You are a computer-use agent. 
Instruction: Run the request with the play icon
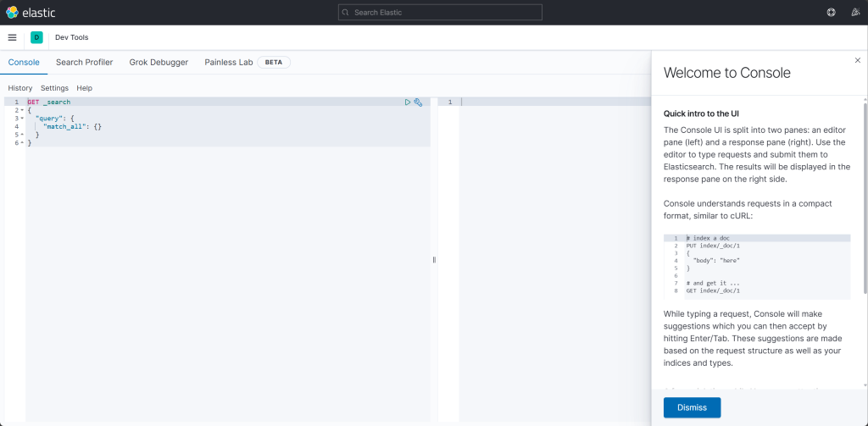(408, 102)
